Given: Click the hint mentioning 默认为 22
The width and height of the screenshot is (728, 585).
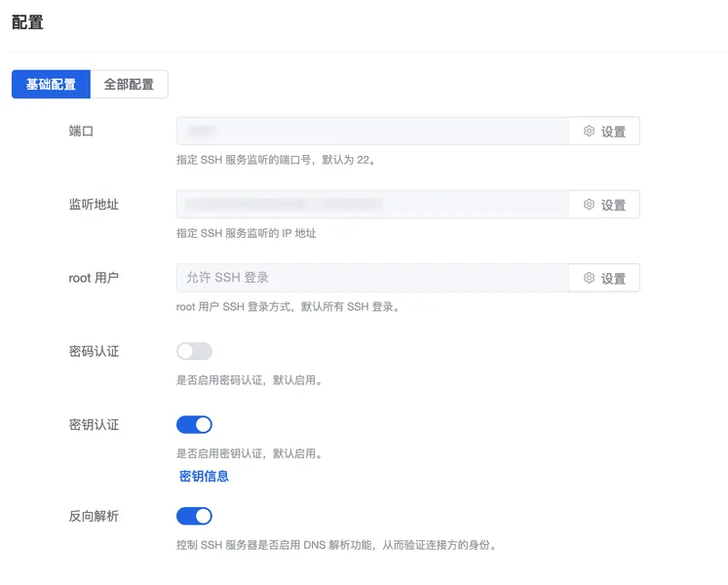Looking at the screenshot, I should click(x=276, y=160).
